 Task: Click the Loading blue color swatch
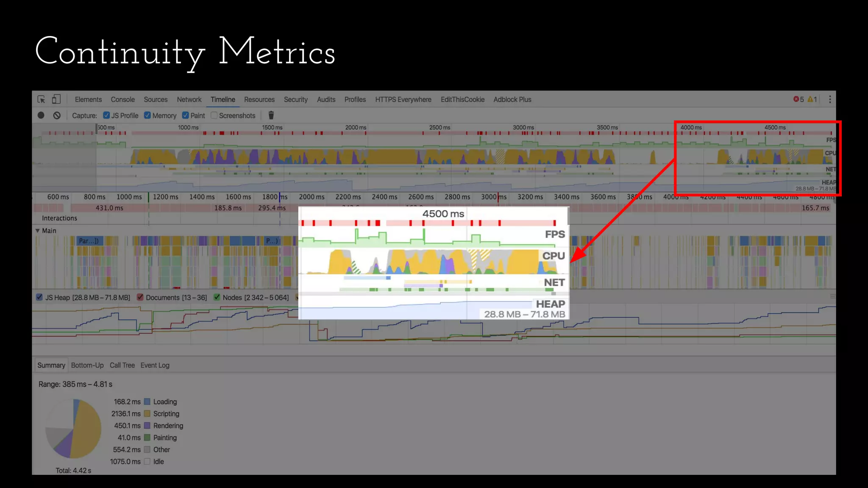(147, 402)
